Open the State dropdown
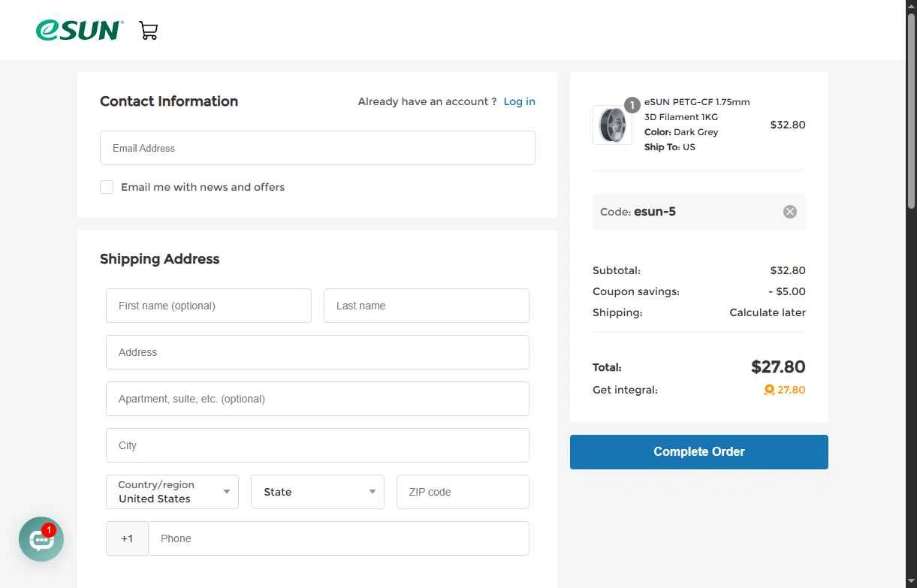This screenshot has height=588, width=917. click(x=317, y=492)
